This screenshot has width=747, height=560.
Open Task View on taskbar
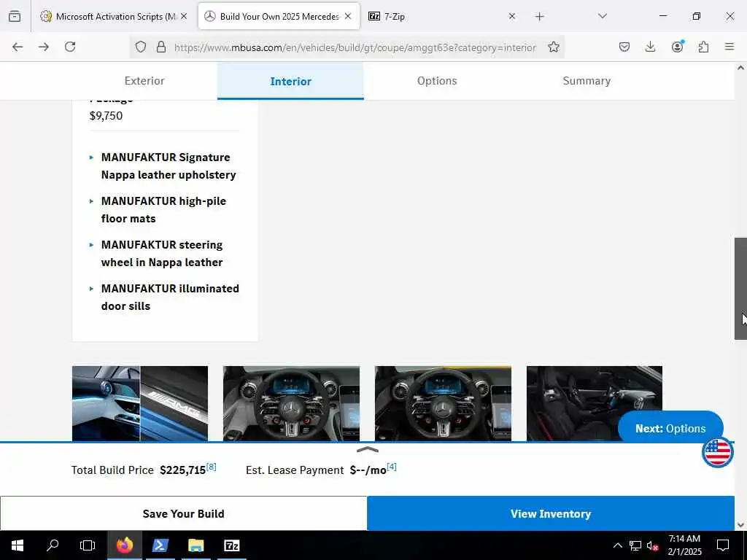[88, 545]
